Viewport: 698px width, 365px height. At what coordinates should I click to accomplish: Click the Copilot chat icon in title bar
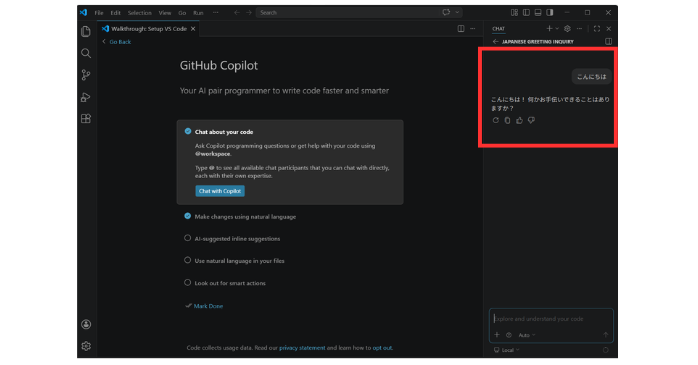pos(446,12)
